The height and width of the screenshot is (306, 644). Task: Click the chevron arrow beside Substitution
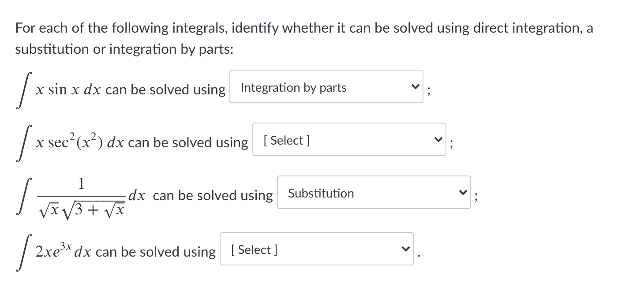point(461,193)
